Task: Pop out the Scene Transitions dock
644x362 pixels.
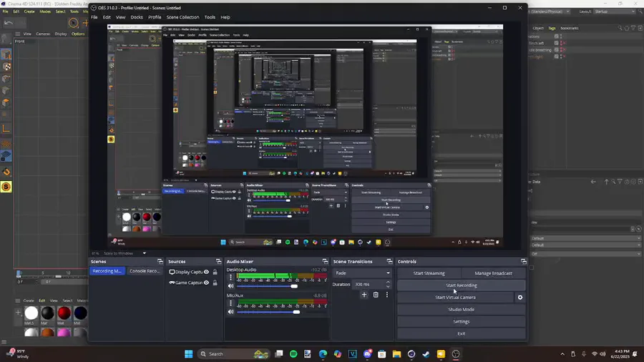Action: coord(389,261)
